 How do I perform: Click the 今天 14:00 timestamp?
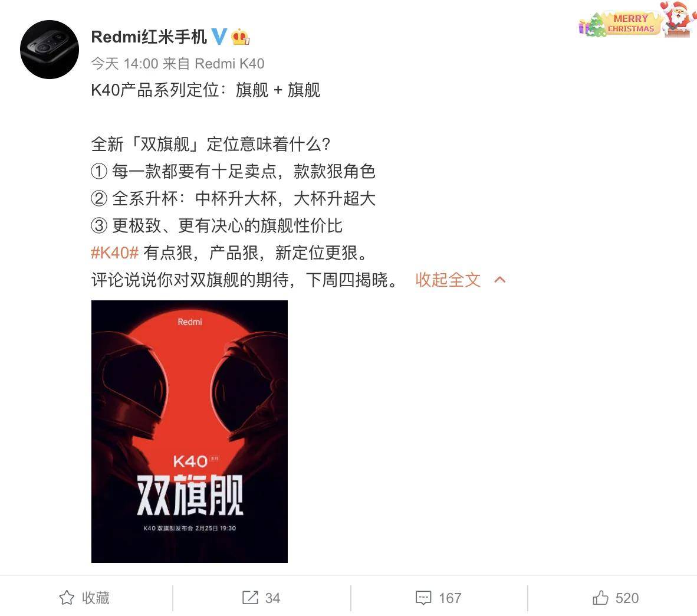(x=125, y=64)
